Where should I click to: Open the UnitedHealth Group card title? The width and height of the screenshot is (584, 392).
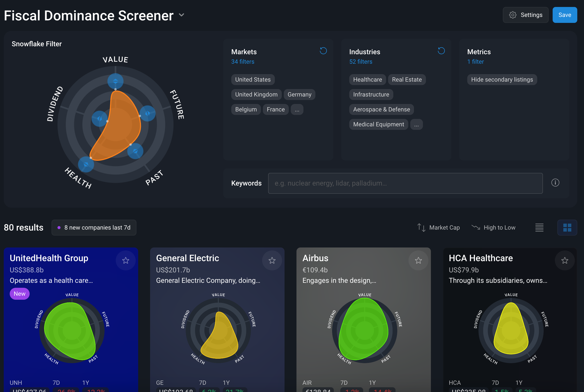49,258
